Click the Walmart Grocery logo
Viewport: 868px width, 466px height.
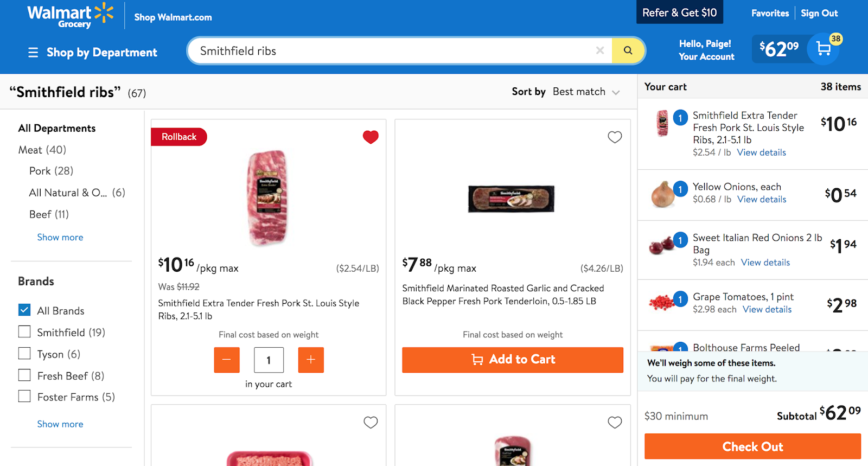click(71, 16)
